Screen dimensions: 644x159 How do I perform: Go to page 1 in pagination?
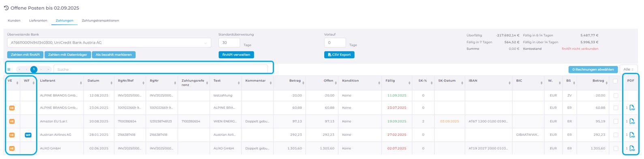pos(34,70)
